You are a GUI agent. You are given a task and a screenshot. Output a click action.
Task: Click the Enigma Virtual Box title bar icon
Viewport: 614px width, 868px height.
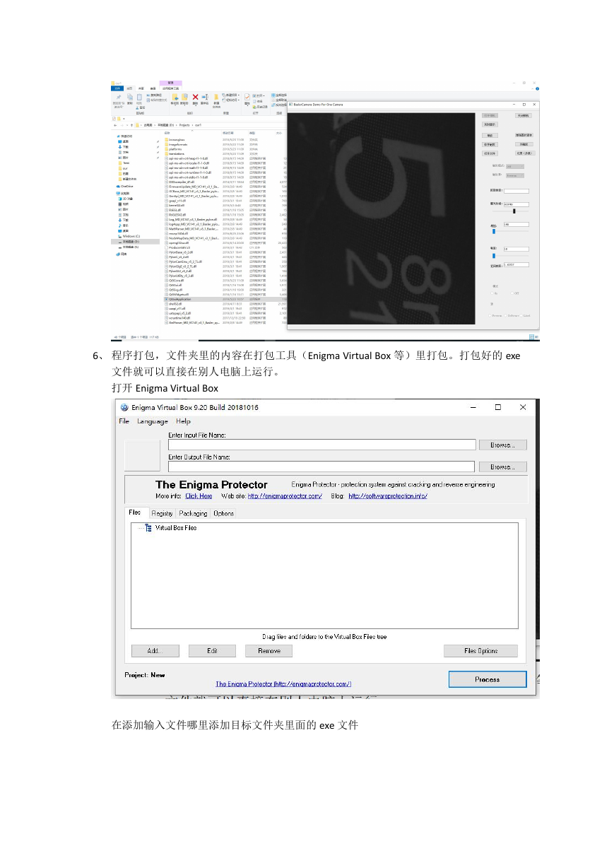(x=124, y=407)
